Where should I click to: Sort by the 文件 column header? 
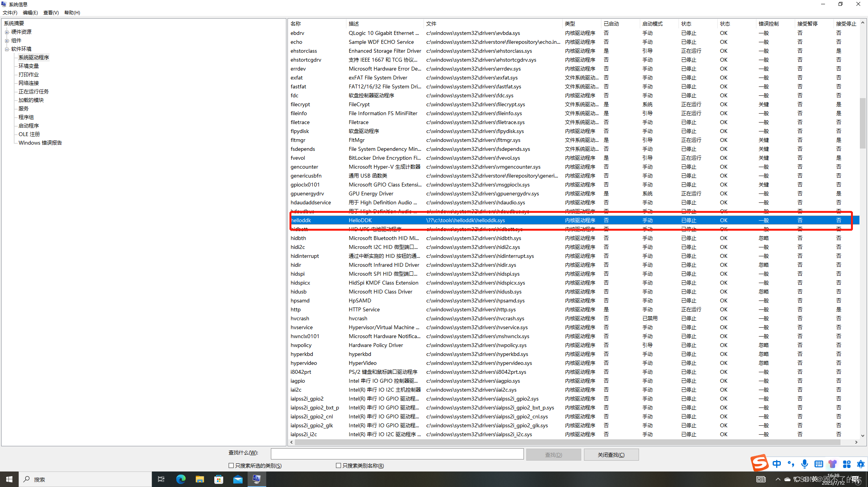coord(493,24)
